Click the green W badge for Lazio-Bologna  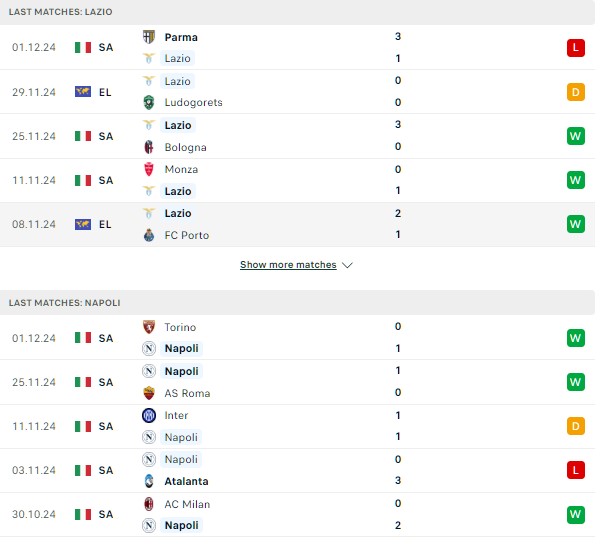(x=576, y=136)
